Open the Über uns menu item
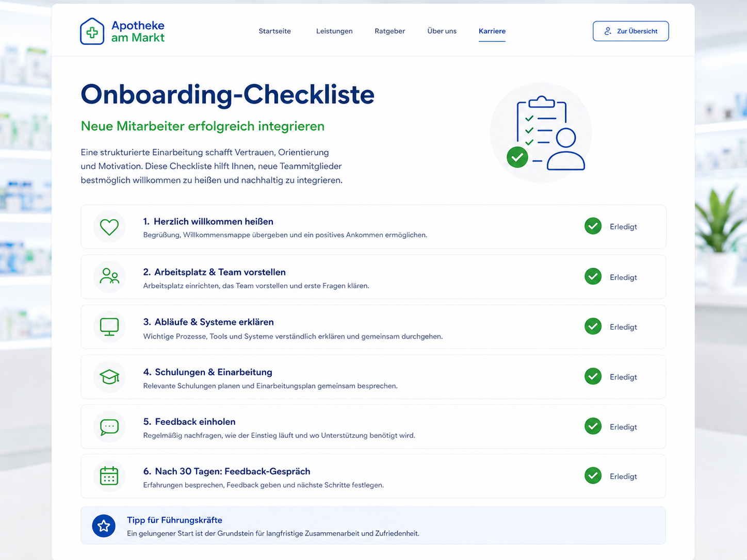 pos(442,31)
